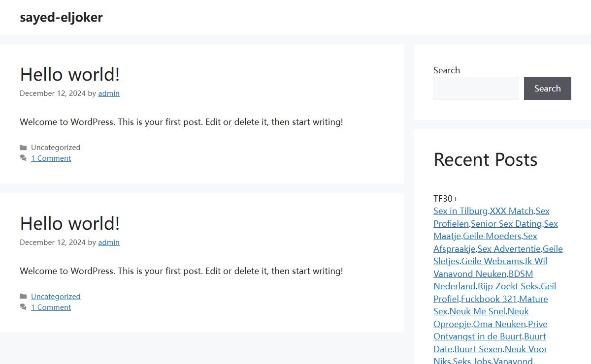Open the XXX Match link

click(x=512, y=211)
